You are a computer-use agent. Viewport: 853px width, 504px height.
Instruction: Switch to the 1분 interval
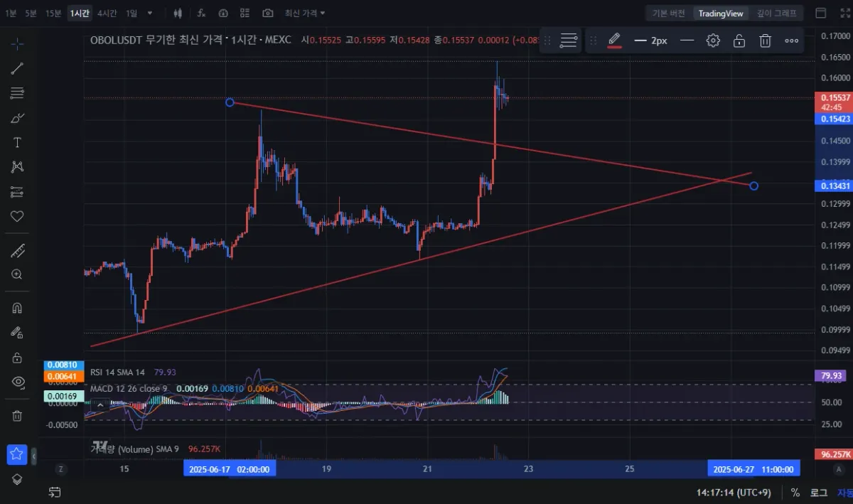click(x=11, y=13)
